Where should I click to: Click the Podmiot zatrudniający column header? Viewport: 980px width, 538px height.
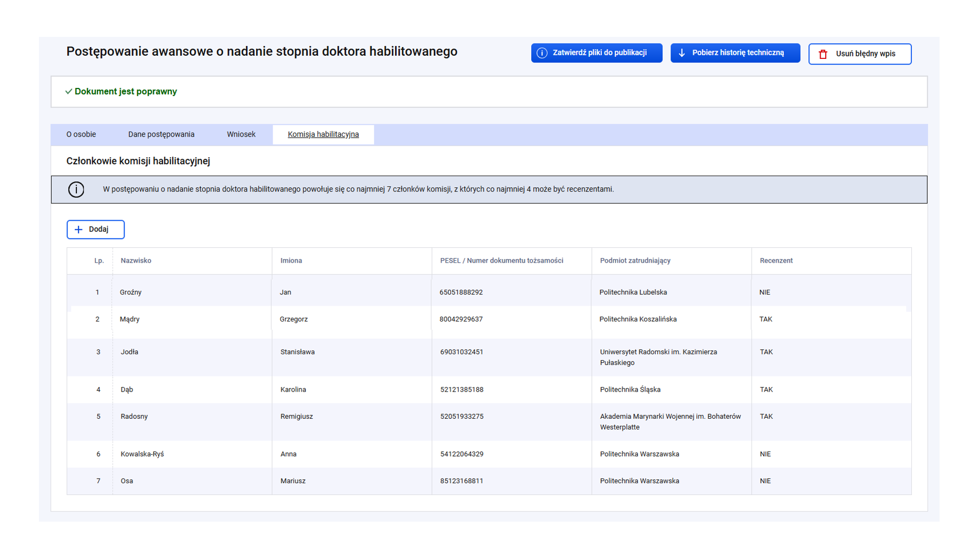click(x=635, y=261)
